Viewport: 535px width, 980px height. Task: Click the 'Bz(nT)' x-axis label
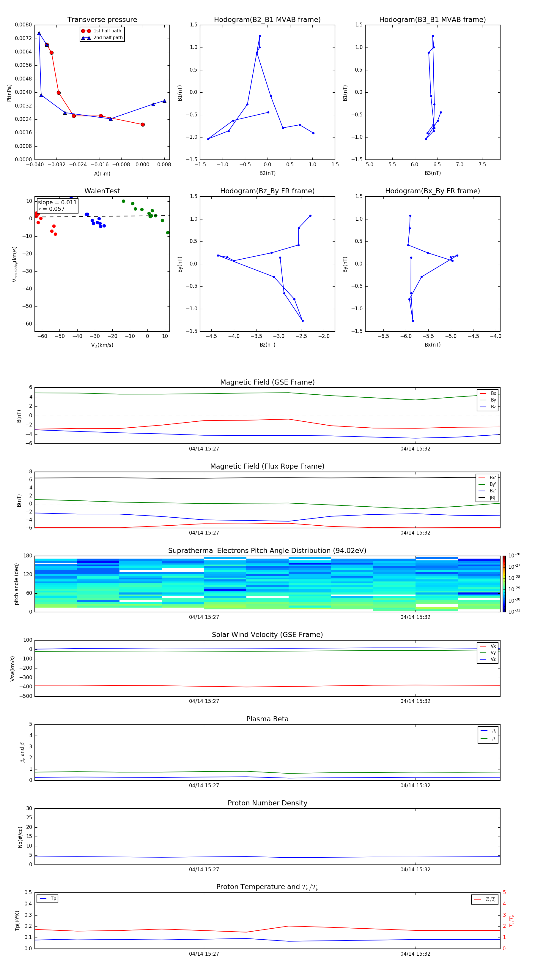267,345
